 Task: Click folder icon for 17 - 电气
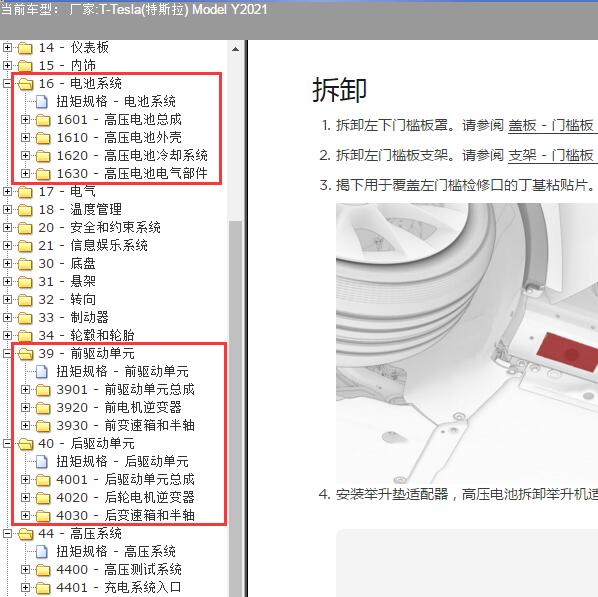click(x=25, y=192)
